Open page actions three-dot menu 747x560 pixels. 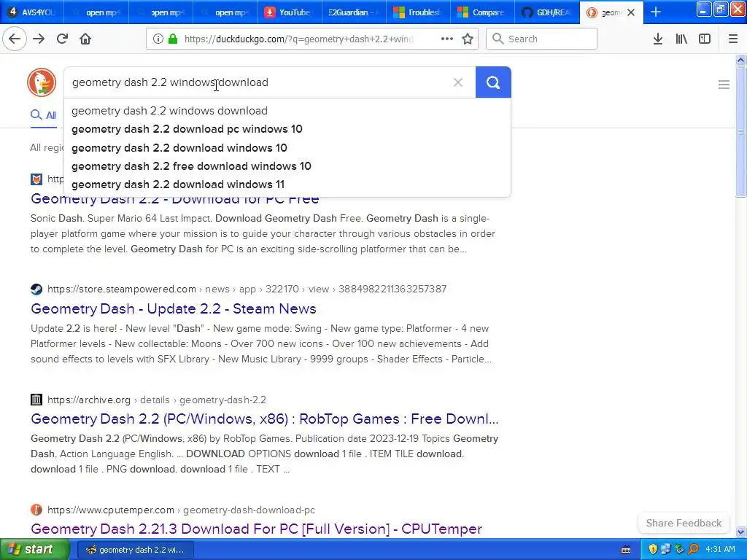coord(447,39)
